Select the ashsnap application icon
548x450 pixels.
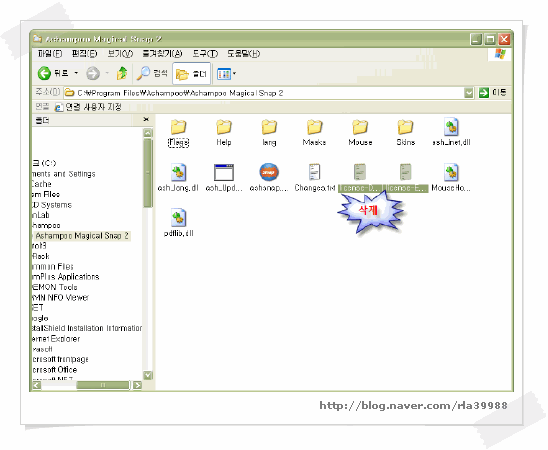[x=269, y=172]
